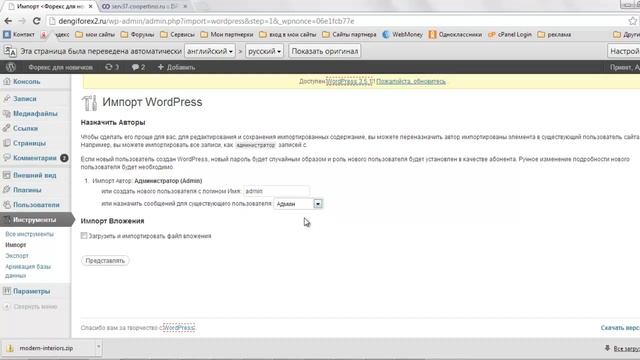Open реклама bookmarks folder
This screenshot has width=640, height=360.
pyautogui.click(x=554, y=35)
